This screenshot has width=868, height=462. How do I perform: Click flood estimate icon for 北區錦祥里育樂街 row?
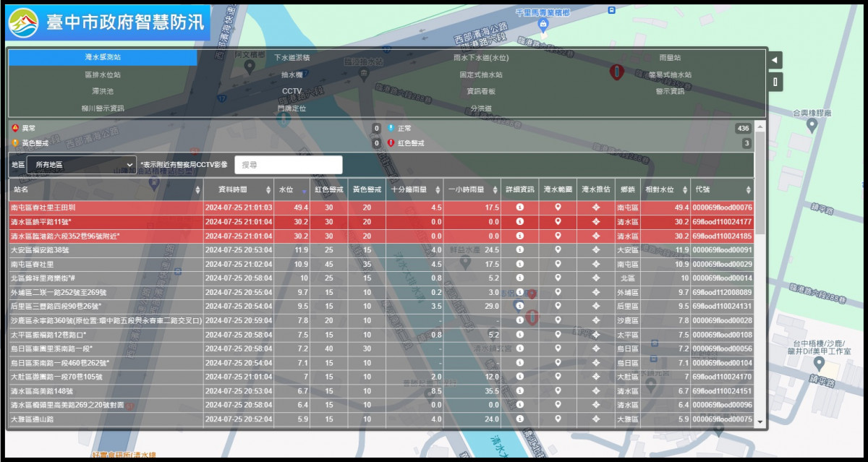coord(596,278)
